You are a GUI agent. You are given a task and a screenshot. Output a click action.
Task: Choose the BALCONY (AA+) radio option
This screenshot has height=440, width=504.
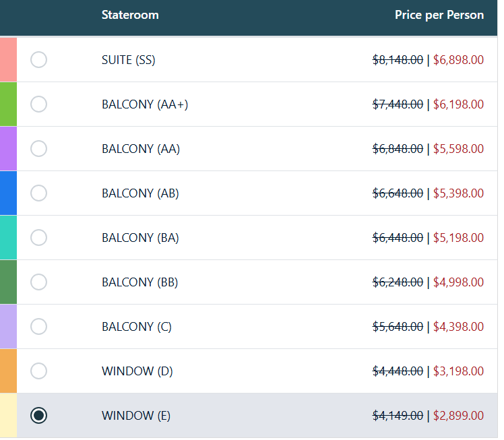click(x=38, y=104)
